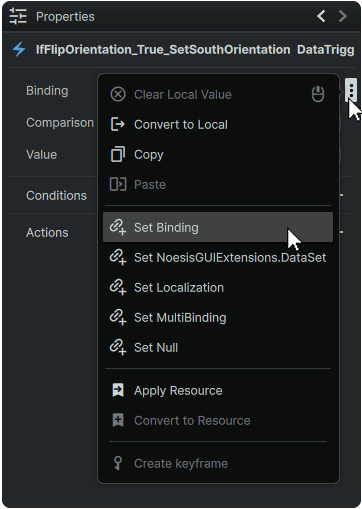Click the Comparison property label
This screenshot has width=362, height=509.
(60, 123)
